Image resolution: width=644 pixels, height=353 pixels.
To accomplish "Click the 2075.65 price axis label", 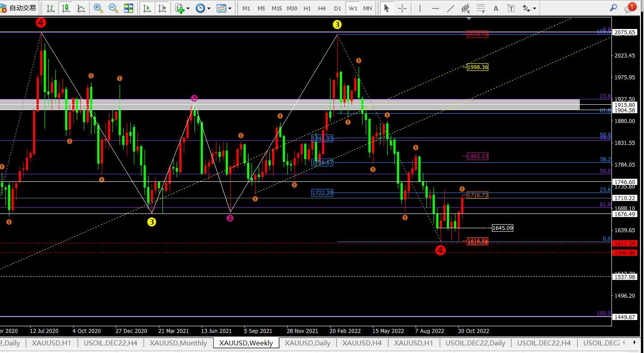I will pyautogui.click(x=624, y=33).
